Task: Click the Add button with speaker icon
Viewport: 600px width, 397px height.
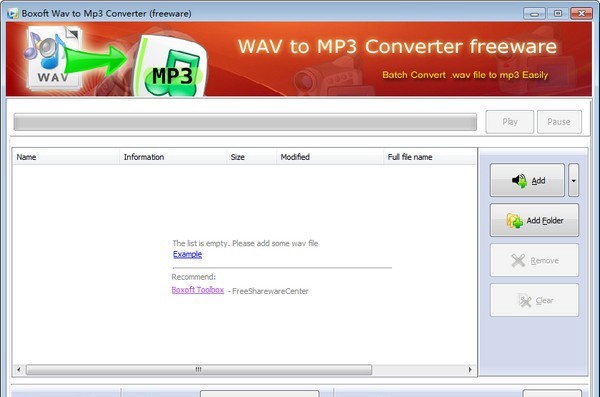Action: 527,180
